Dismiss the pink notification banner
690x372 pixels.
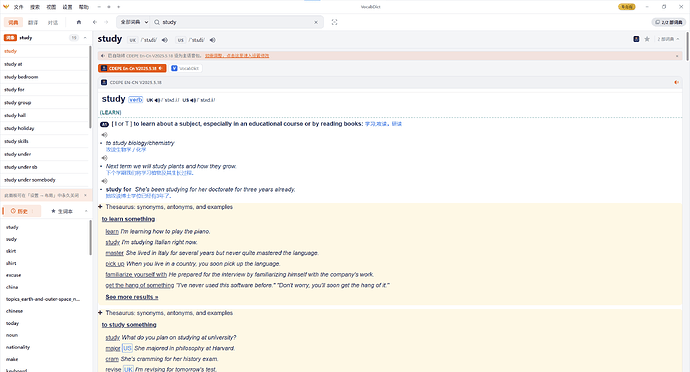click(x=677, y=56)
